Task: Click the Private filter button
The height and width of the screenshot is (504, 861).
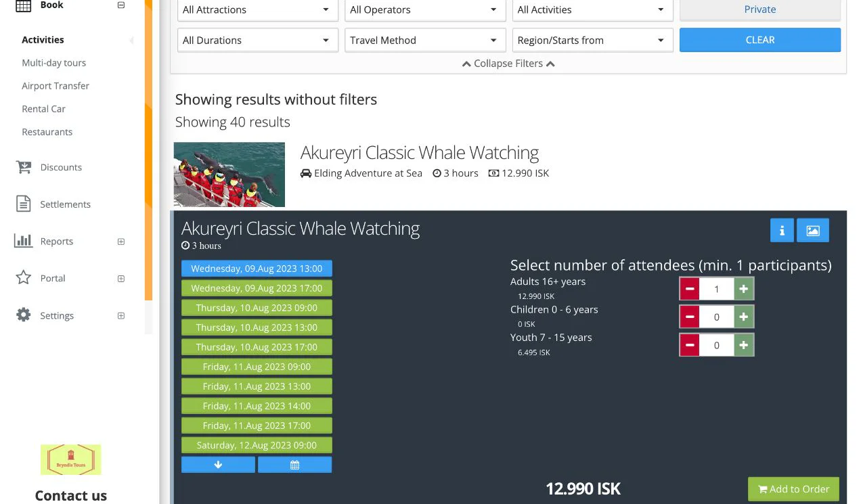Action: tap(760, 9)
